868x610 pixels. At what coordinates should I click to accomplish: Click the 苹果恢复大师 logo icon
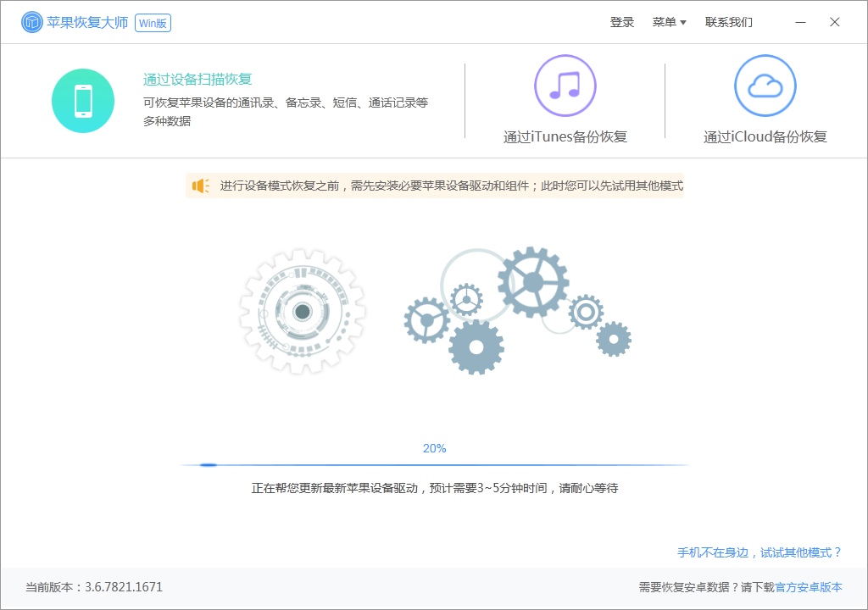click(x=31, y=21)
